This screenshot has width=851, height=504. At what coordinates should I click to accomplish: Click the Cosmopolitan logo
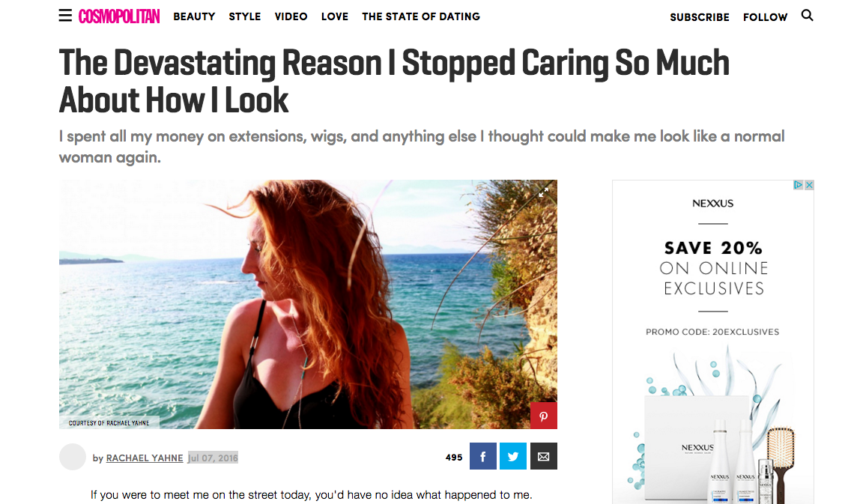point(119,16)
